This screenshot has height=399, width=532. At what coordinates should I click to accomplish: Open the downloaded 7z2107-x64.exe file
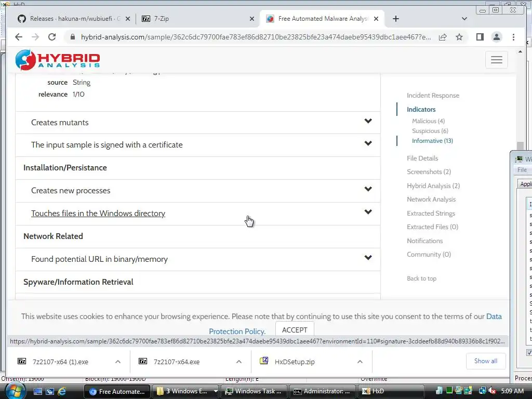177,362
